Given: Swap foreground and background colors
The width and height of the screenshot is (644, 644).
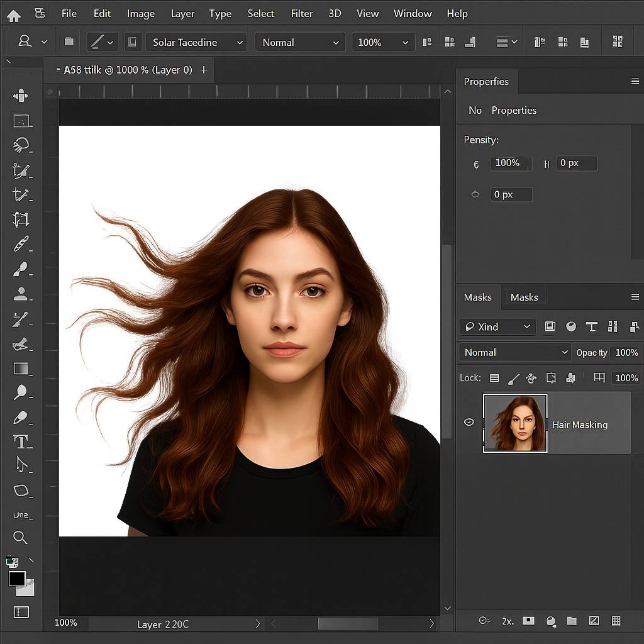Looking at the screenshot, I should click(x=31, y=560).
